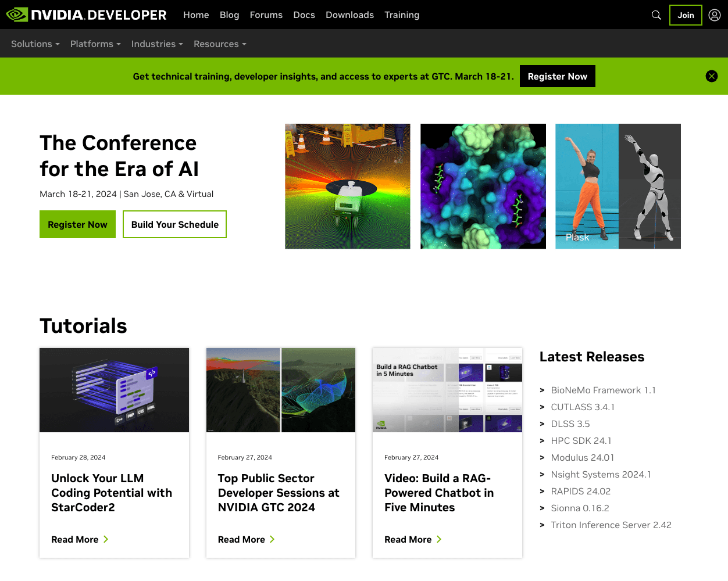Click the arrow next to Public Sector Read More
The width and height of the screenshot is (728, 581).
point(272,539)
